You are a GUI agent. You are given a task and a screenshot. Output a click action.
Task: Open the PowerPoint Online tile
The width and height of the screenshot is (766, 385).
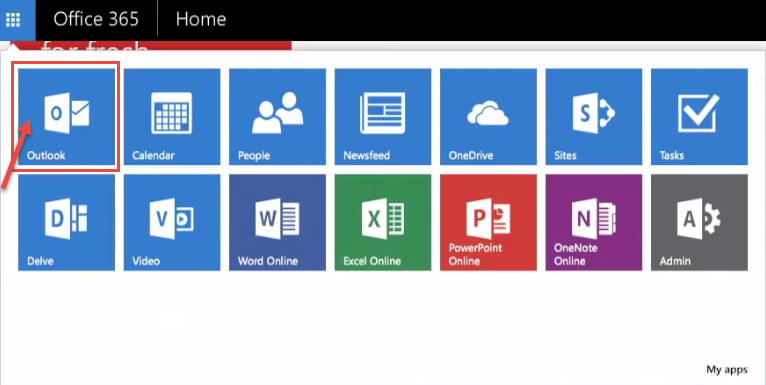pyautogui.click(x=489, y=222)
